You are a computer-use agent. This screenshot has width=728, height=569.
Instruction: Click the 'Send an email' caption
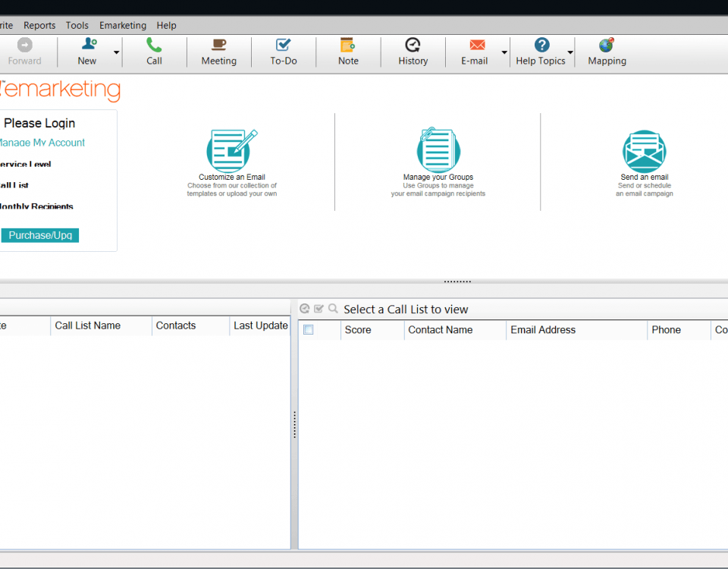(645, 177)
